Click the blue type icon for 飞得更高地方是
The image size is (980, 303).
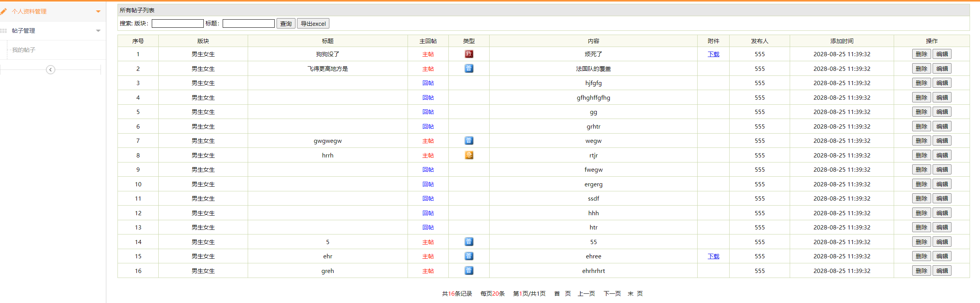tap(469, 69)
